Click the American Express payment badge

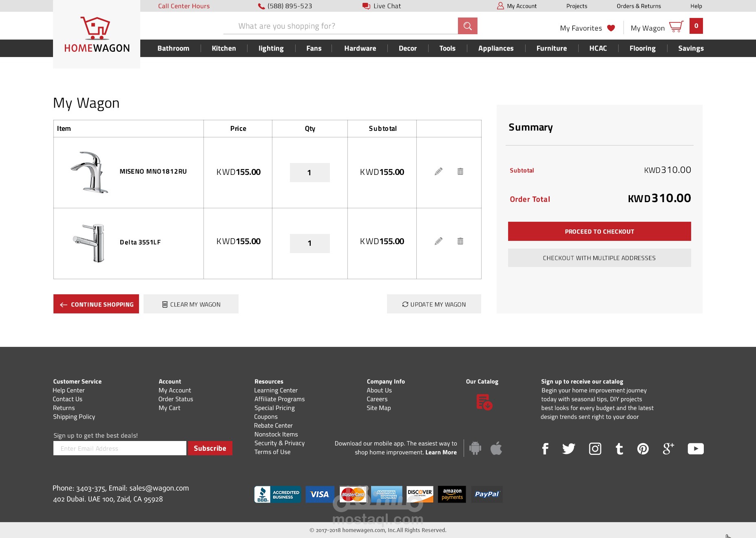pos(387,494)
